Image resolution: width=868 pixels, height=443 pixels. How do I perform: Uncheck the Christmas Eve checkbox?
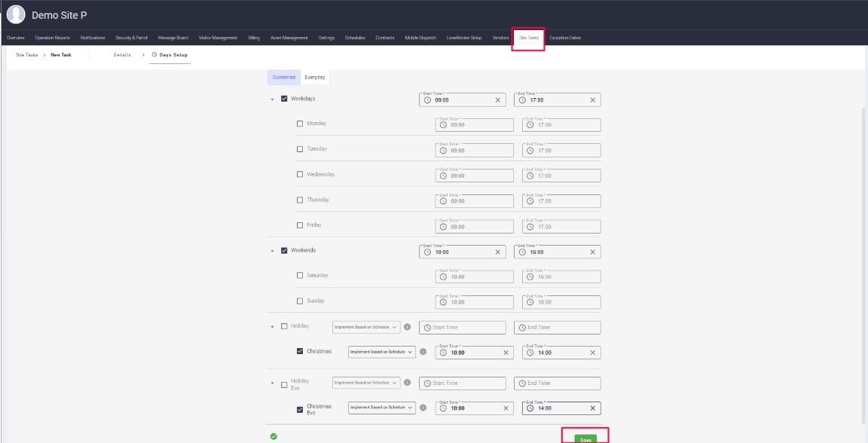pos(300,410)
